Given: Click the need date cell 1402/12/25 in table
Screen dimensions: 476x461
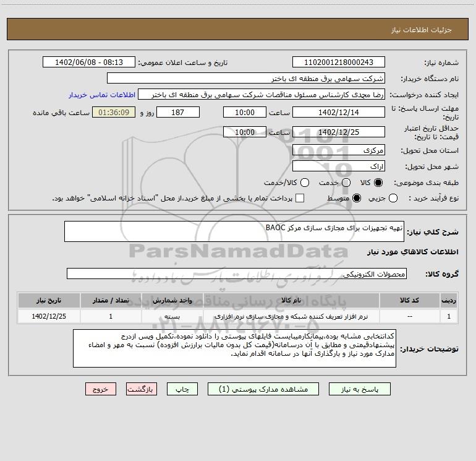Looking at the screenshot, I should tap(49, 316).
